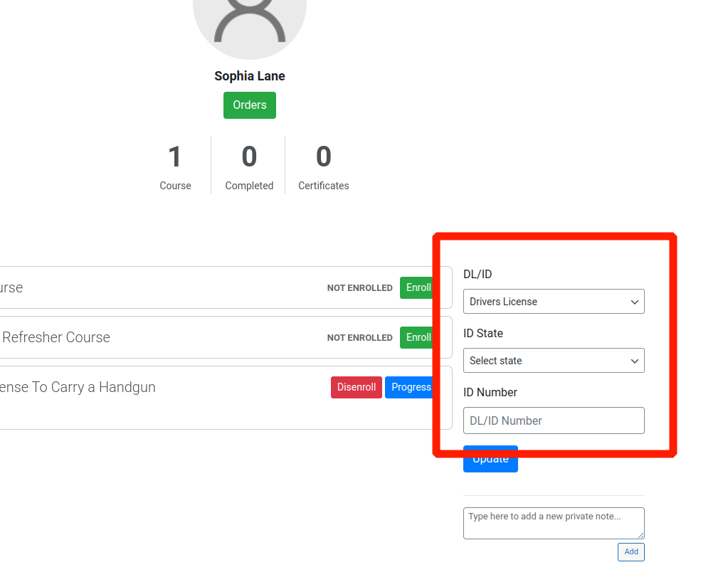Enroll in the first listed course
Image resolution: width=728 pixels, height=582 pixels.
tap(417, 287)
